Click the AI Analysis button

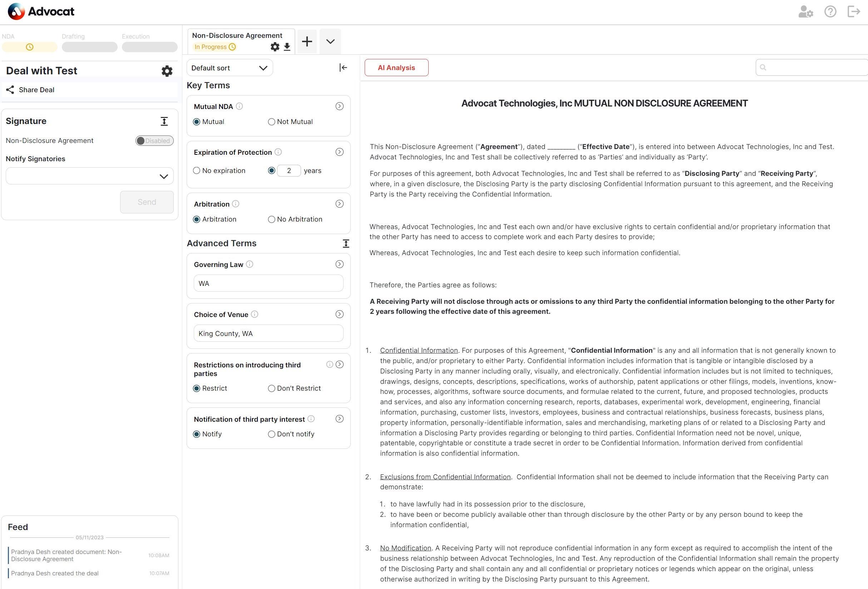tap(396, 68)
